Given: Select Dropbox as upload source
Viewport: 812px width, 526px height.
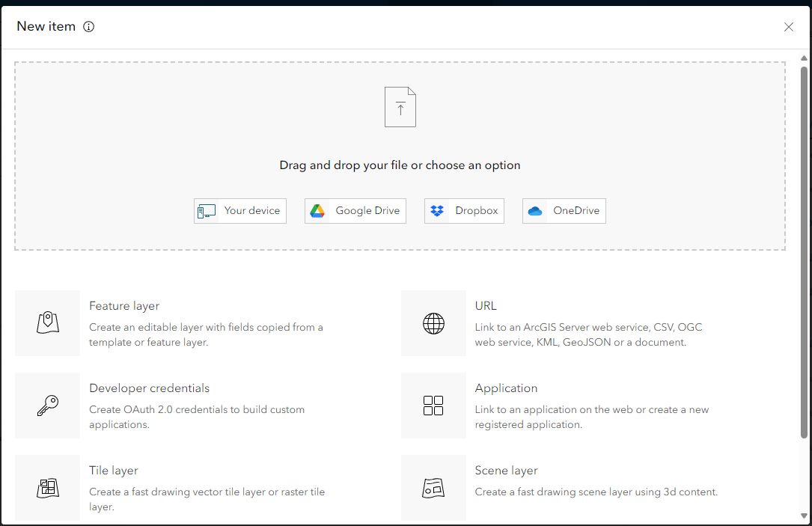Looking at the screenshot, I should [465, 211].
